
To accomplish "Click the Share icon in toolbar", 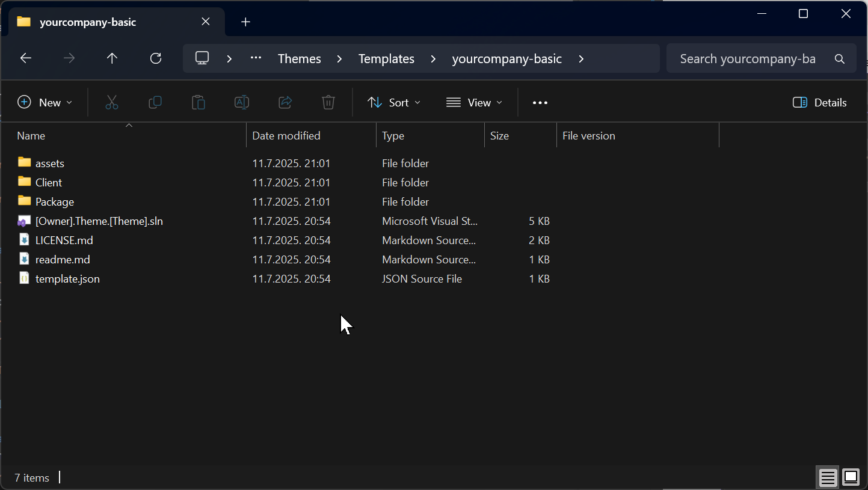I will (285, 103).
